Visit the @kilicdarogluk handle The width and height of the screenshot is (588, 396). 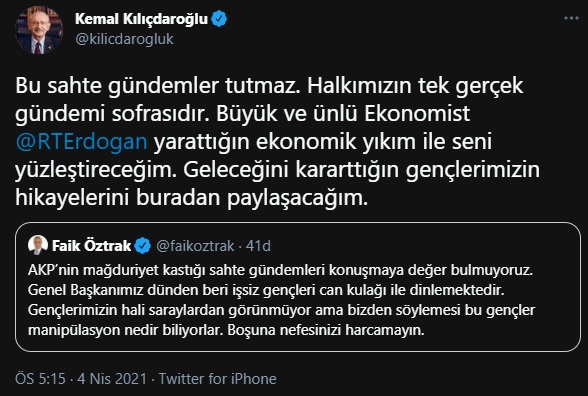pos(124,39)
